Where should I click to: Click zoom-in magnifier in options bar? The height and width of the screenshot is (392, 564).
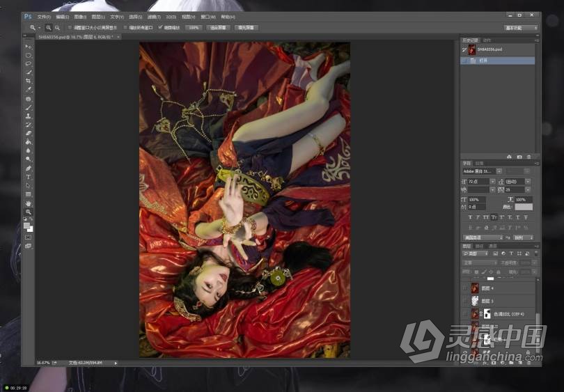[x=48, y=28]
